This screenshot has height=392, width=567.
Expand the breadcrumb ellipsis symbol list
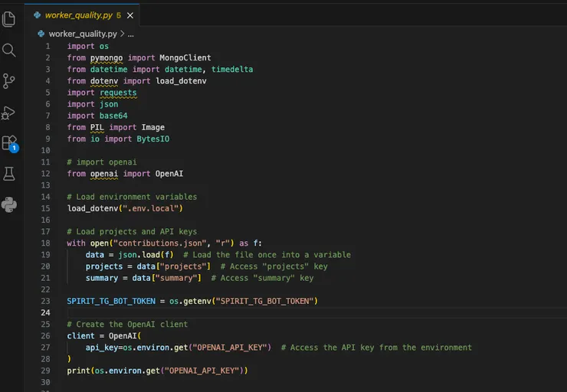coord(130,34)
